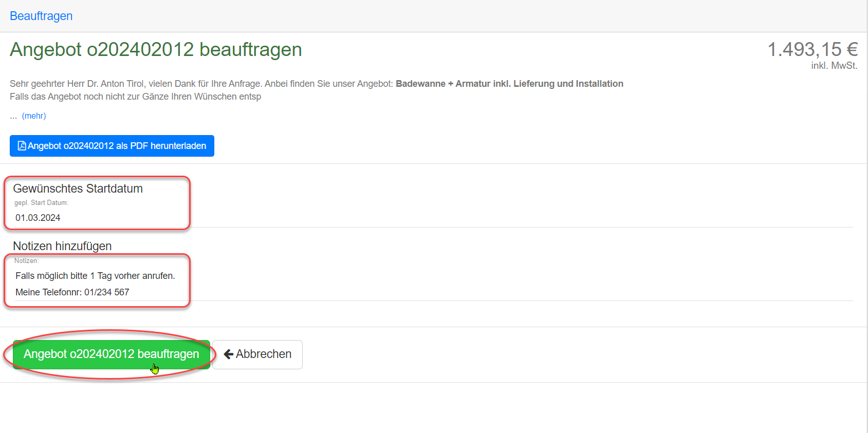The height and width of the screenshot is (433, 868).
Task: Click the total price 1.493,15 €
Action: tap(812, 49)
